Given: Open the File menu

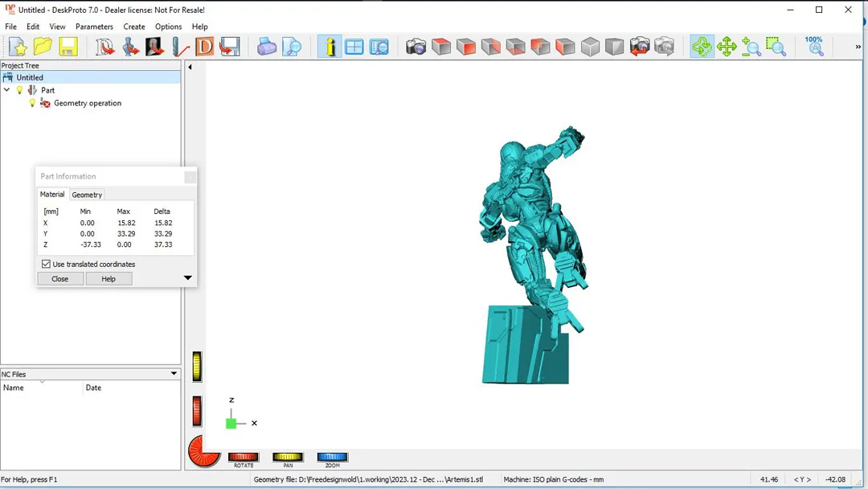Looking at the screenshot, I should coord(10,27).
